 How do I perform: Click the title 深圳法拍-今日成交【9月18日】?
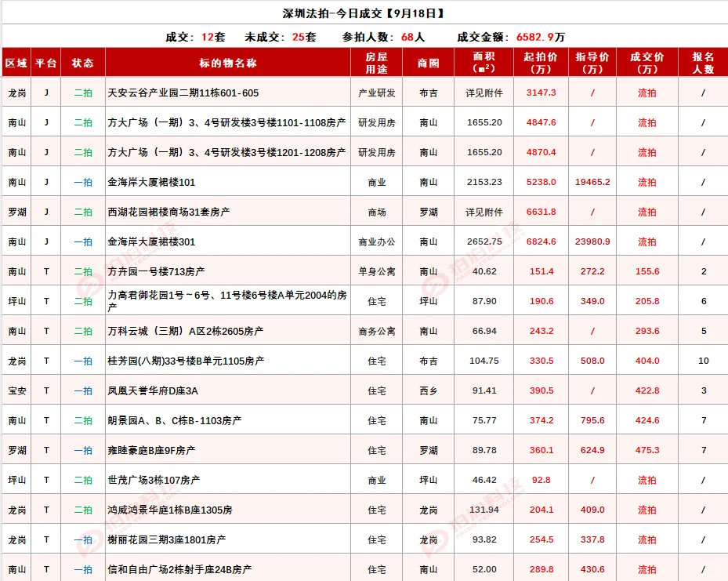point(364,13)
